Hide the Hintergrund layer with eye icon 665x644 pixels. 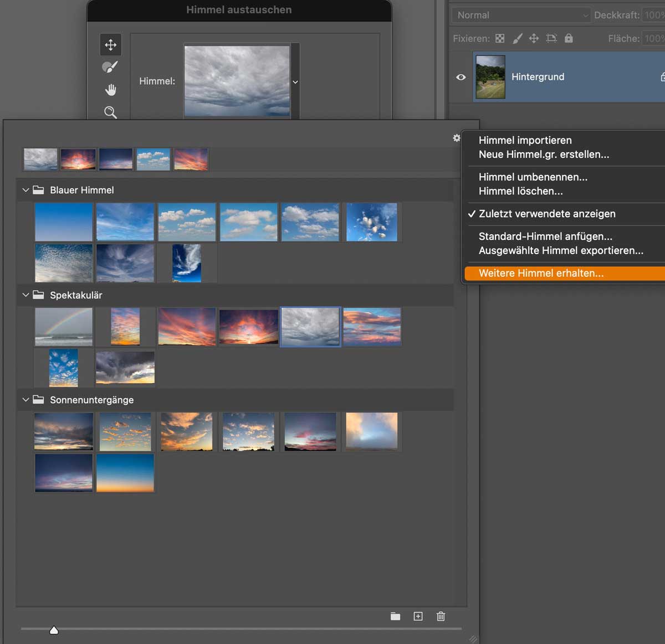pos(461,77)
